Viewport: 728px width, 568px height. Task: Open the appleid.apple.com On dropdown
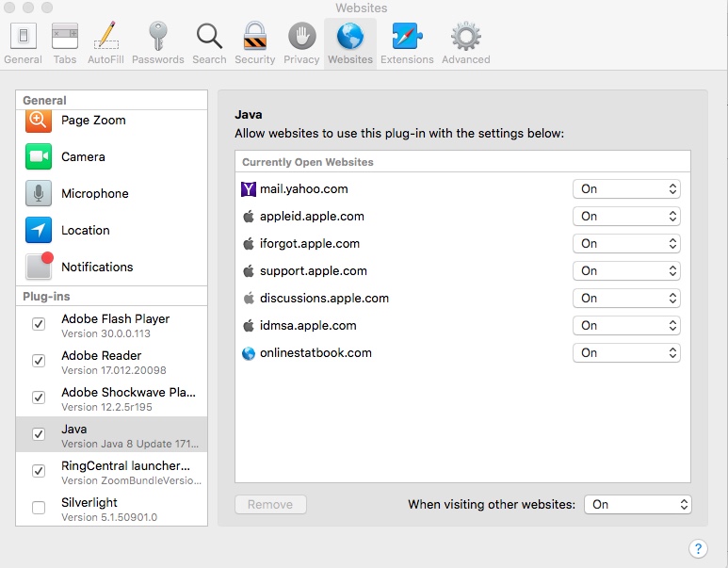626,217
